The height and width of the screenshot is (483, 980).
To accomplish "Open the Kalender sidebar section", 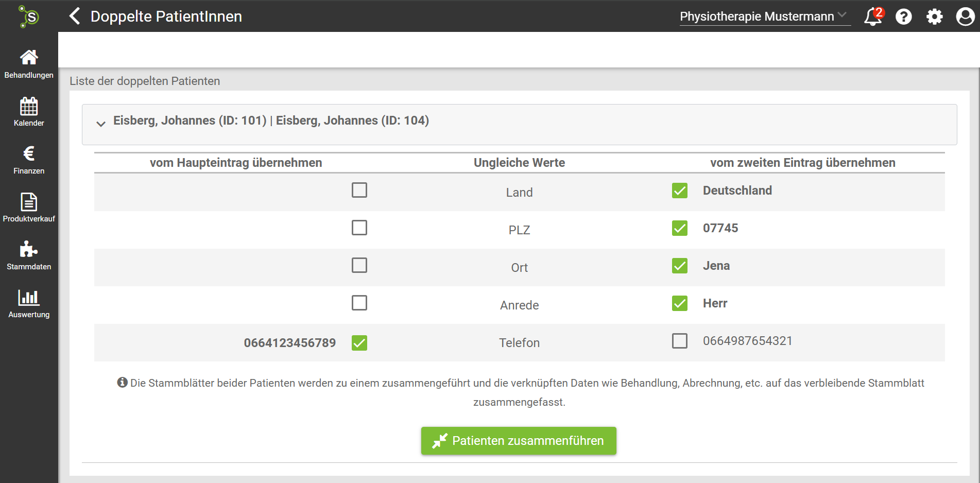I will [x=29, y=112].
